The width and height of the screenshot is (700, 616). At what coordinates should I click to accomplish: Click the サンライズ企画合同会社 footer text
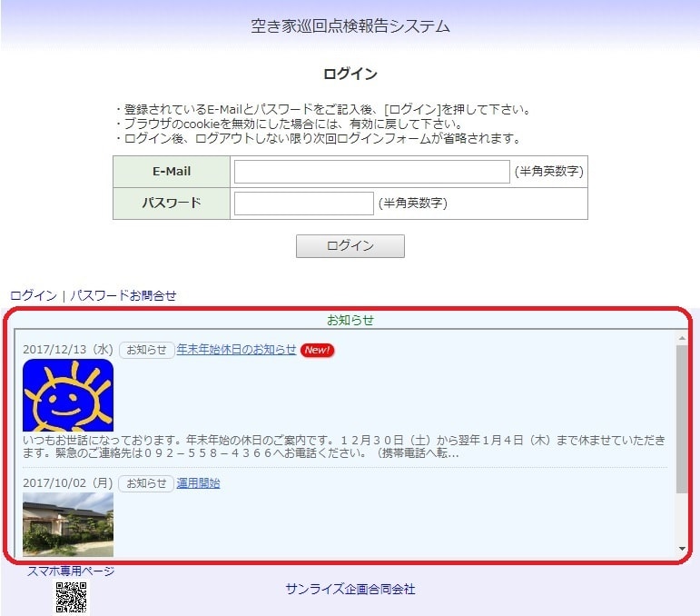(350, 589)
